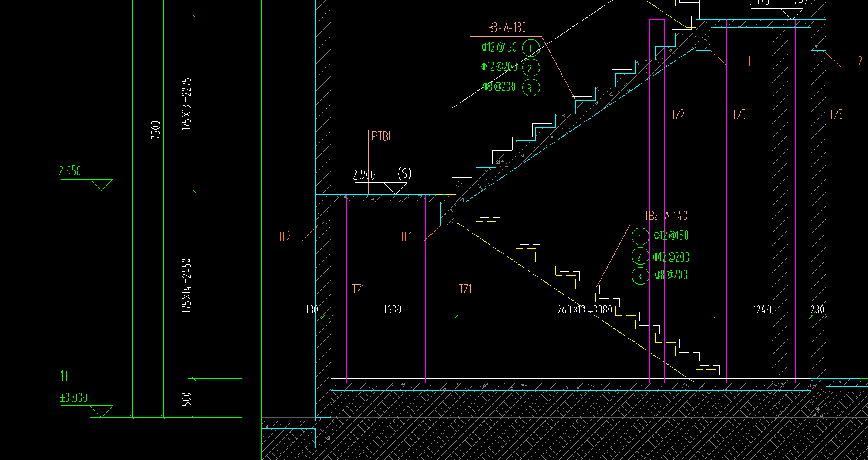
Task: Select the 500 vertical dimension text
Action: [187, 399]
